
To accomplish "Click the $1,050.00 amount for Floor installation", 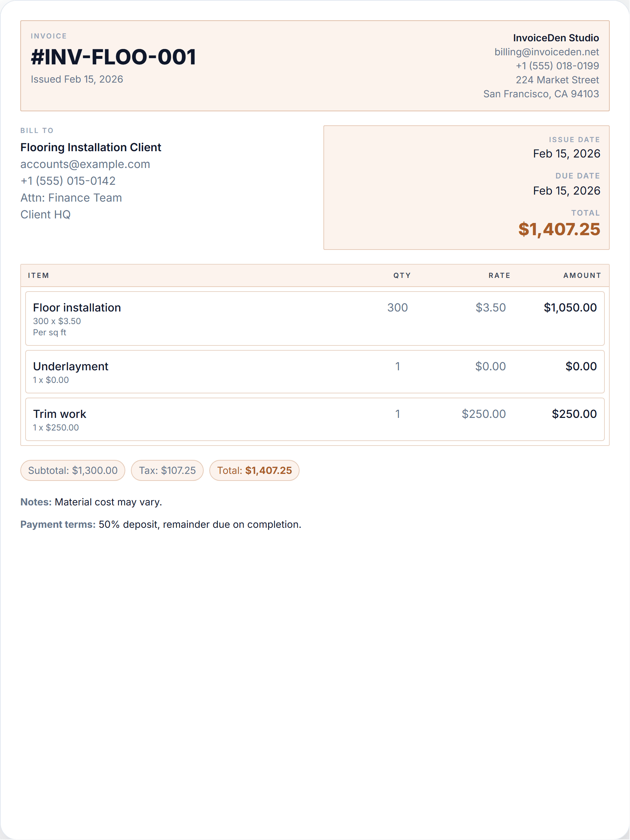I will (x=570, y=308).
